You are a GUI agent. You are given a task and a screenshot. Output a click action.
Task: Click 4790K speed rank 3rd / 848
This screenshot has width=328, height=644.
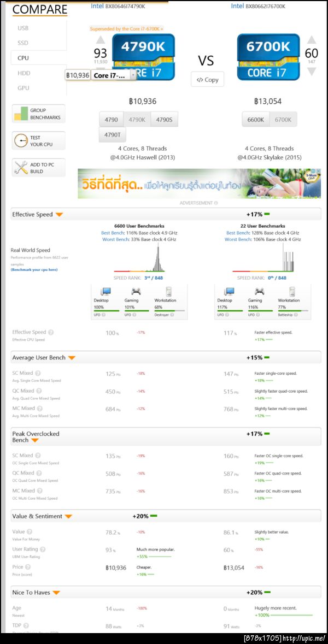point(153,278)
